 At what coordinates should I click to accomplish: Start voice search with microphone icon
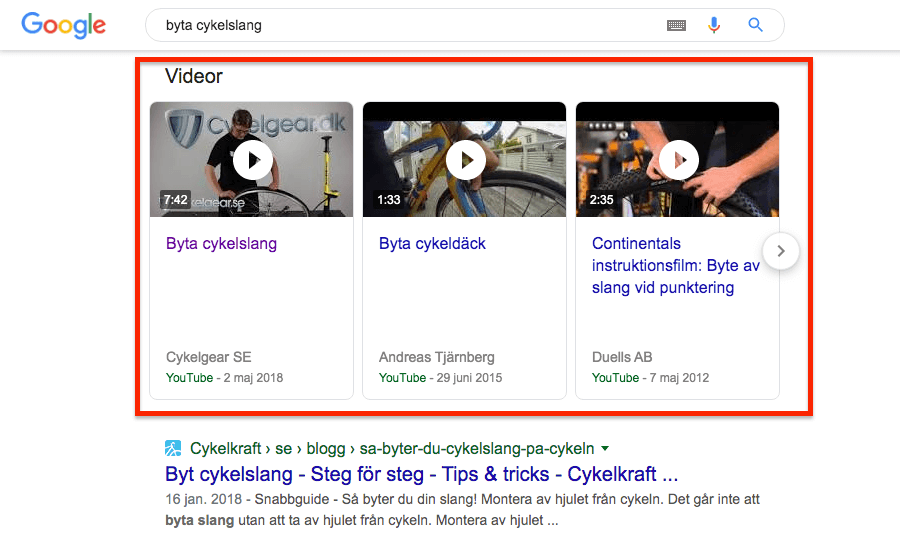(714, 25)
